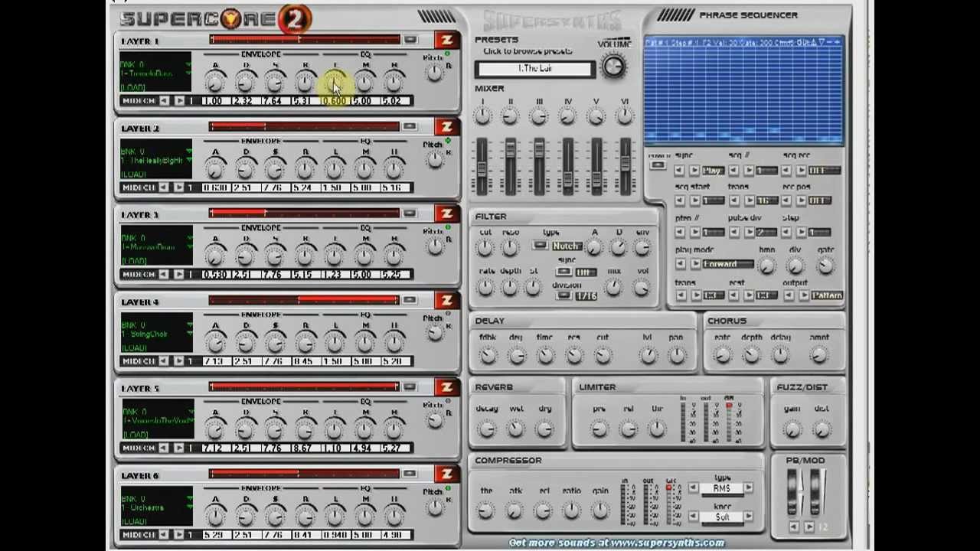Open the www.supersynths.com link
This screenshot has height=551, width=980.
point(666,543)
